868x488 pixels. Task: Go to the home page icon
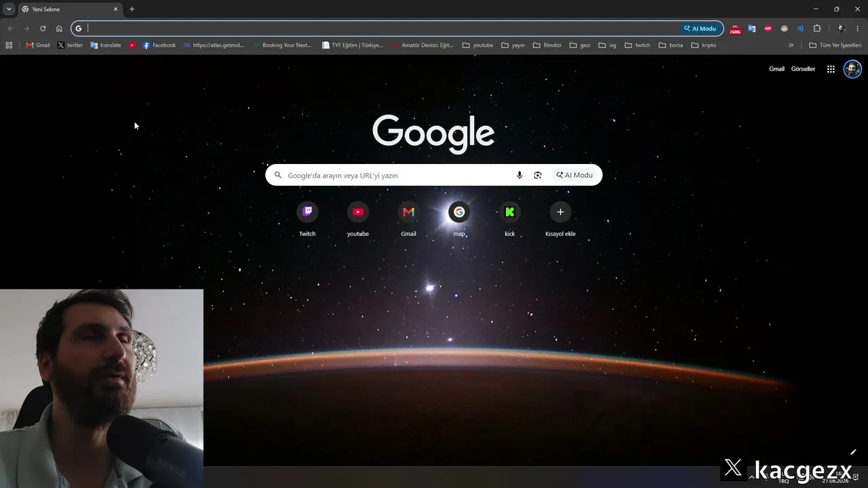pyautogui.click(x=59, y=28)
